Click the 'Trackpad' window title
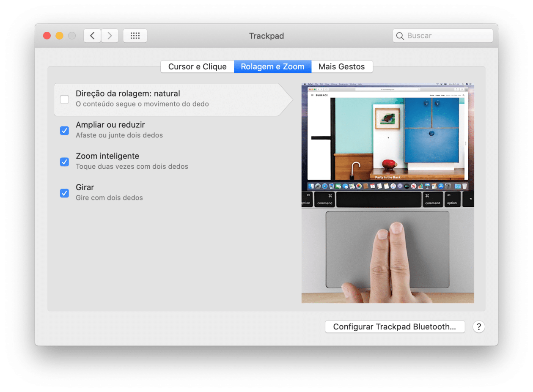533x392 pixels. tap(266, 36)
